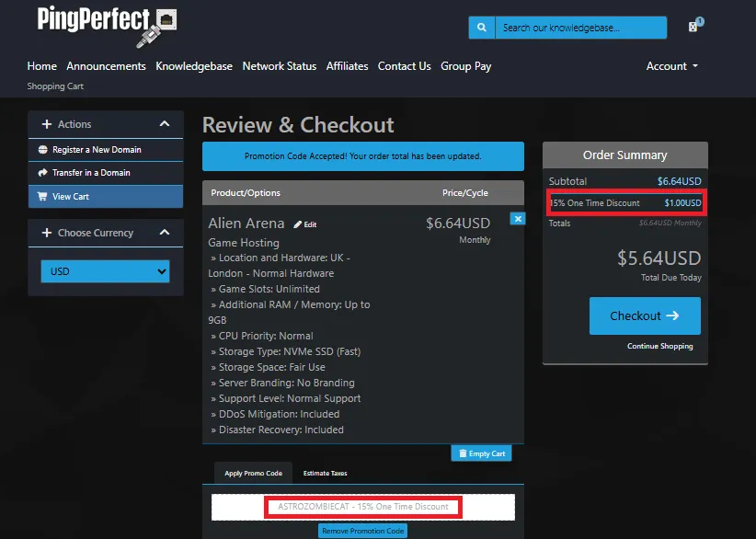Click the Total Due Today label
The image size is (756, 539).
pos(671,278)
